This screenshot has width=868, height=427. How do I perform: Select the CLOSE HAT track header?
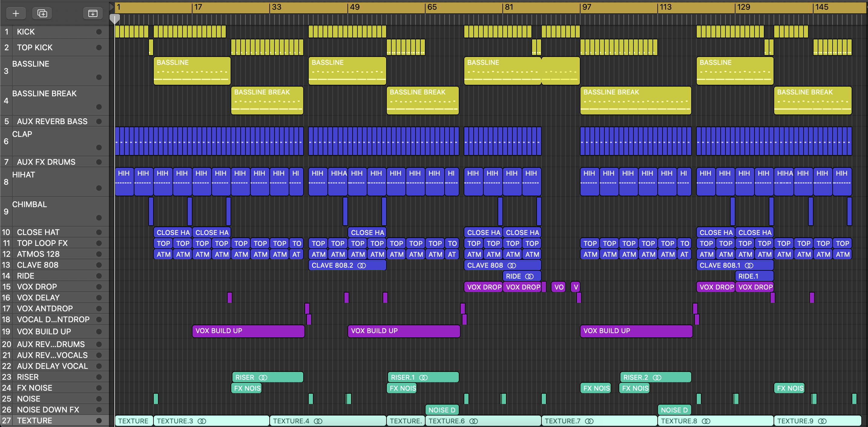54,232
